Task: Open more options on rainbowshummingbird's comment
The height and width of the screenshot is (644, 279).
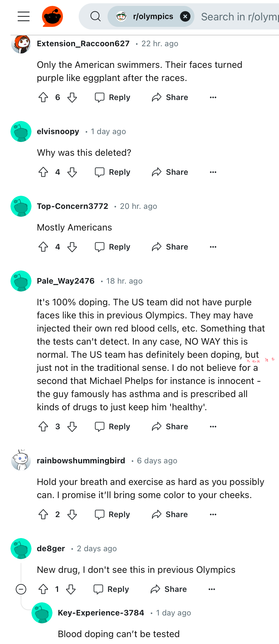Action: [x=213, y=514]
